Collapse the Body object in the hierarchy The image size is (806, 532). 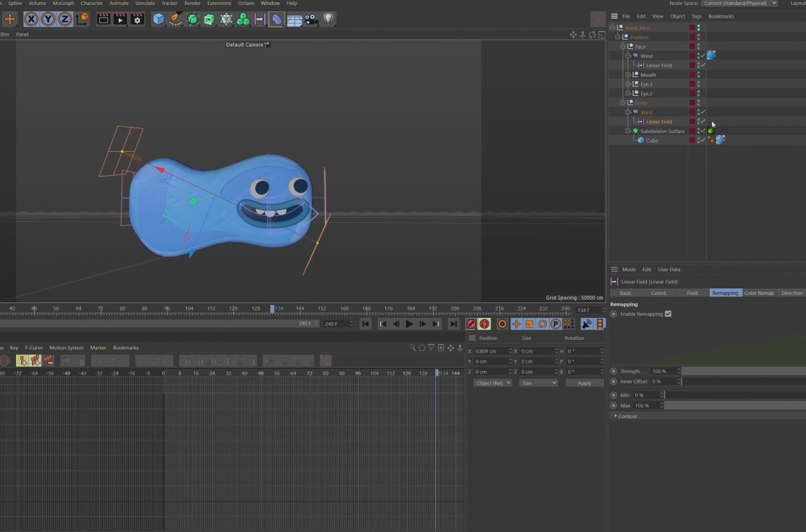click(623, 103)
